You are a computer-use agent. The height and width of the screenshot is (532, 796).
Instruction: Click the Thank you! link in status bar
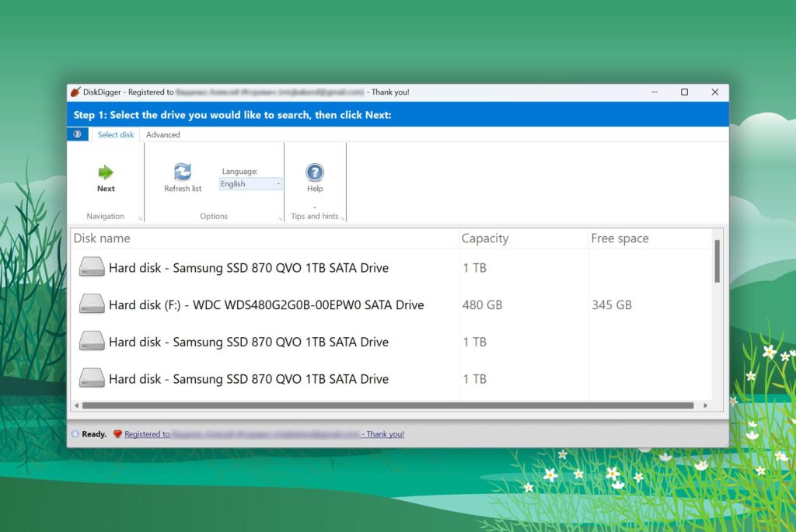[x=382, y=434]
